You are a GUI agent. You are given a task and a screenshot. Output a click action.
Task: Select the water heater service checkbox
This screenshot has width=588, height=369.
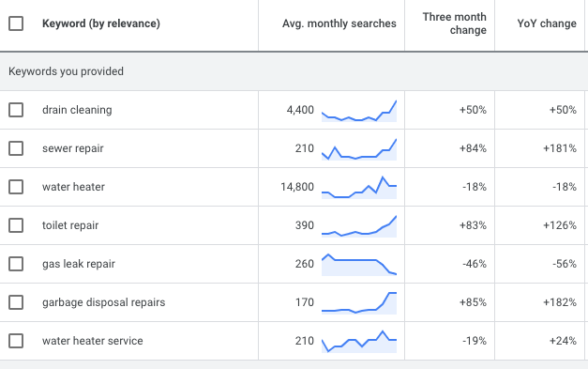[16, 341]
